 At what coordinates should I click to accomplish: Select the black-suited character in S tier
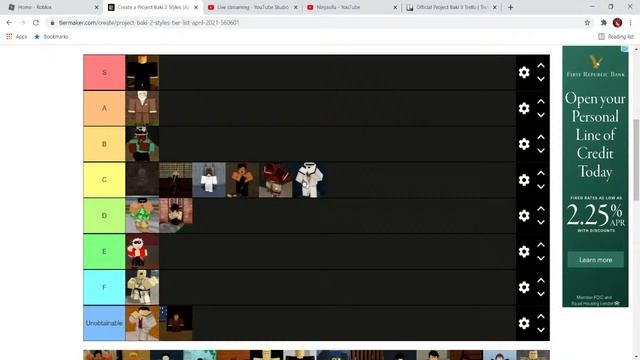pos(142,73)
